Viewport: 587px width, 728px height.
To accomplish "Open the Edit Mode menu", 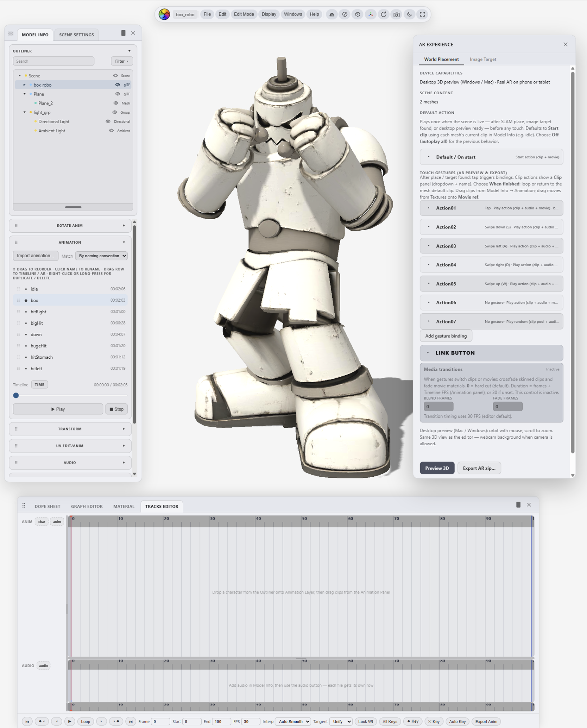I will (x=244, y=14).
